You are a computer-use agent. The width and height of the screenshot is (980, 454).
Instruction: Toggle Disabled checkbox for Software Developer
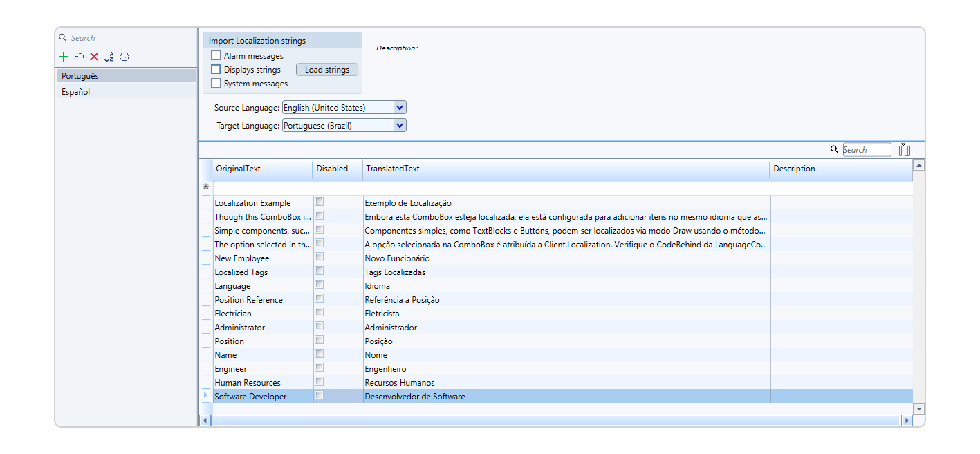tap(319, 395)
